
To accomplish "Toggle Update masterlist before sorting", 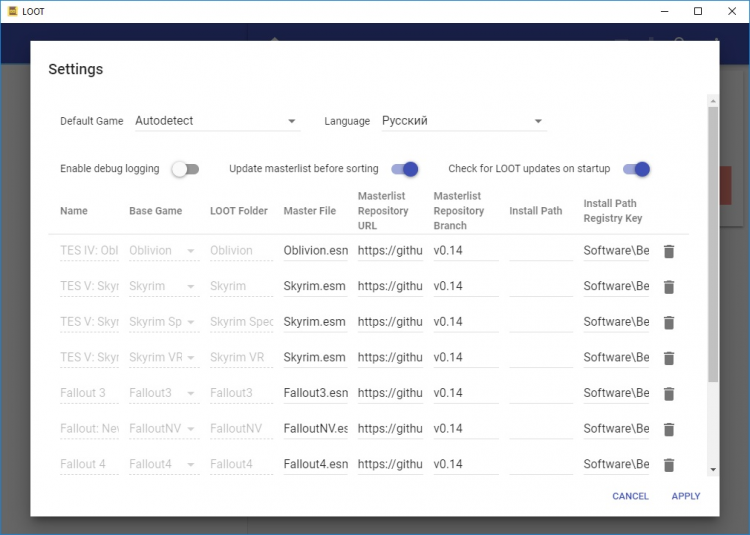I will tap(404, 169).
